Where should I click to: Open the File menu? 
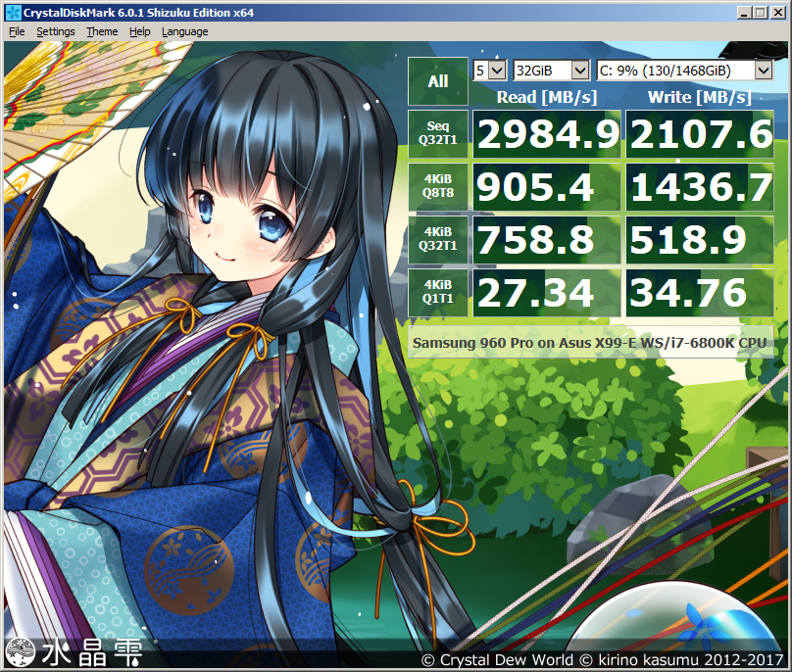click(x=17, y=31)
